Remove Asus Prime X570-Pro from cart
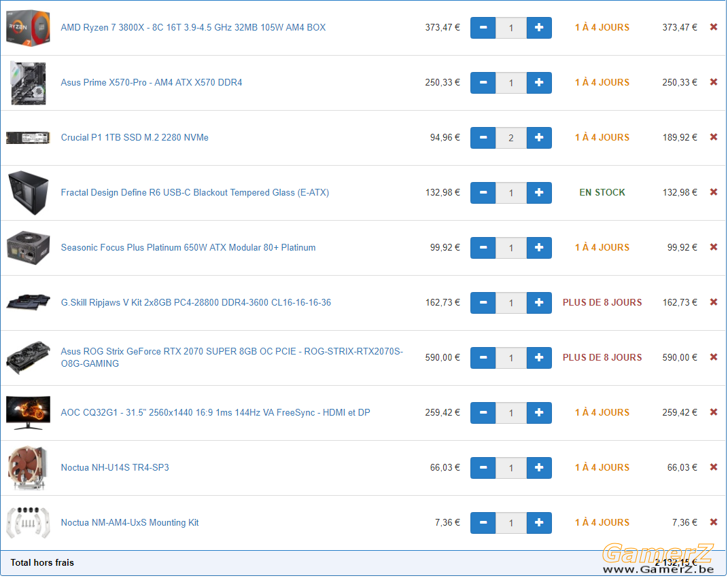 point(714,82)
